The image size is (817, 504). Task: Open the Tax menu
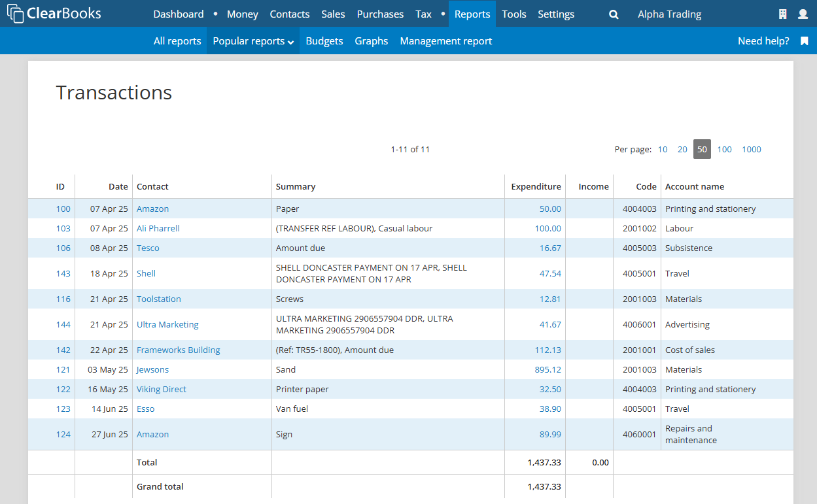(x=423, y=14)
